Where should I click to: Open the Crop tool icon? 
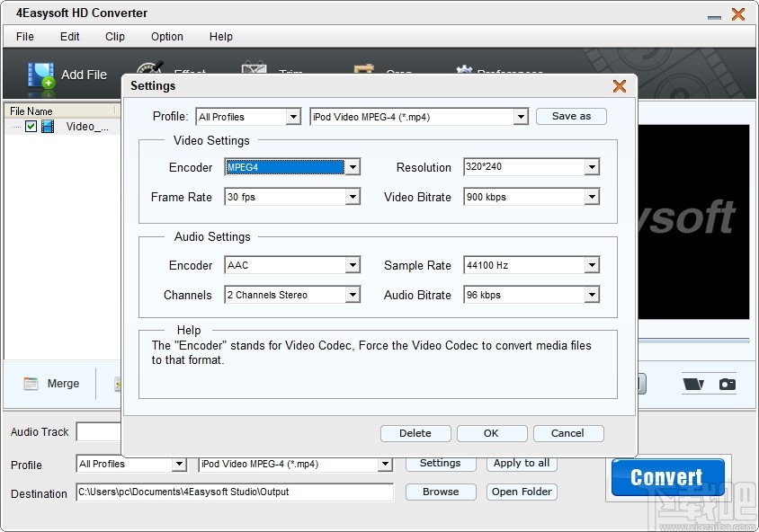click(363, 68)
